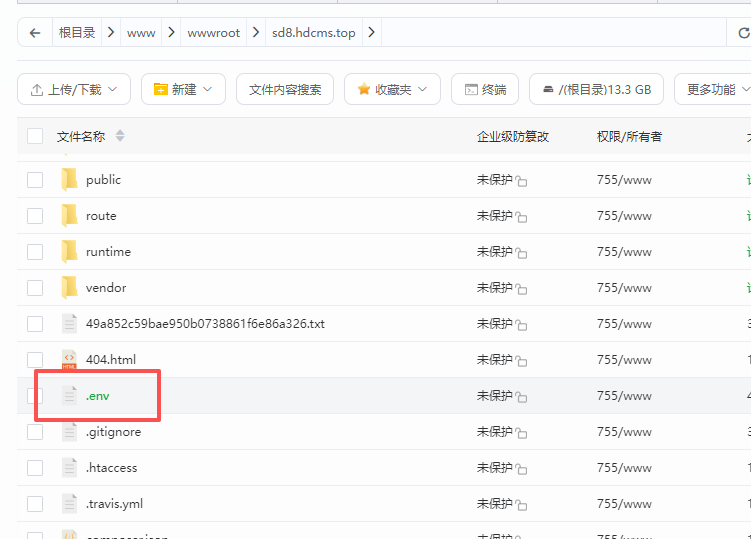Viewport: 751px width, 539px height.
Task: Expand the 新建 dropdown menu
Action: 183,89
